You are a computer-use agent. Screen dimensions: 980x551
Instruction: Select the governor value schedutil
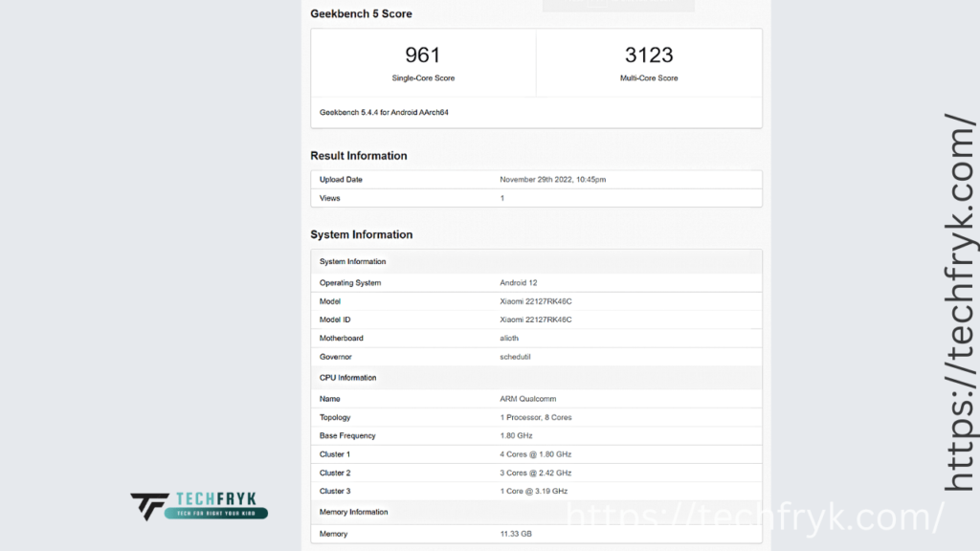tap(515, 357)
